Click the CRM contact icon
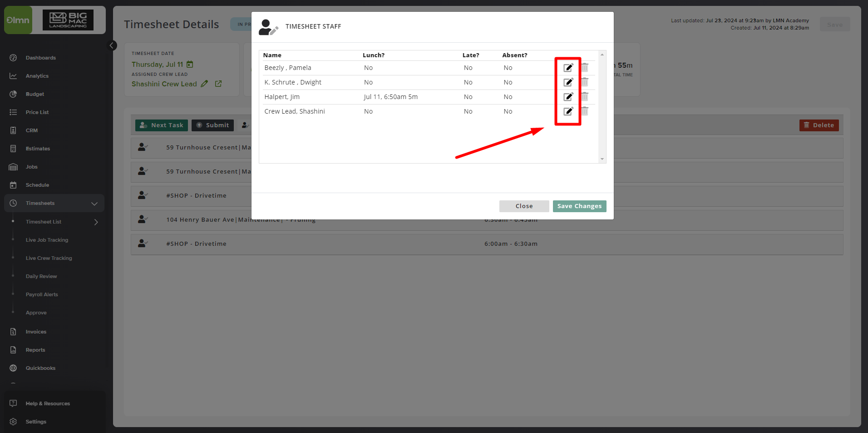Image resolution: width=868 pixels, height=433 pixels. (13, 130)
